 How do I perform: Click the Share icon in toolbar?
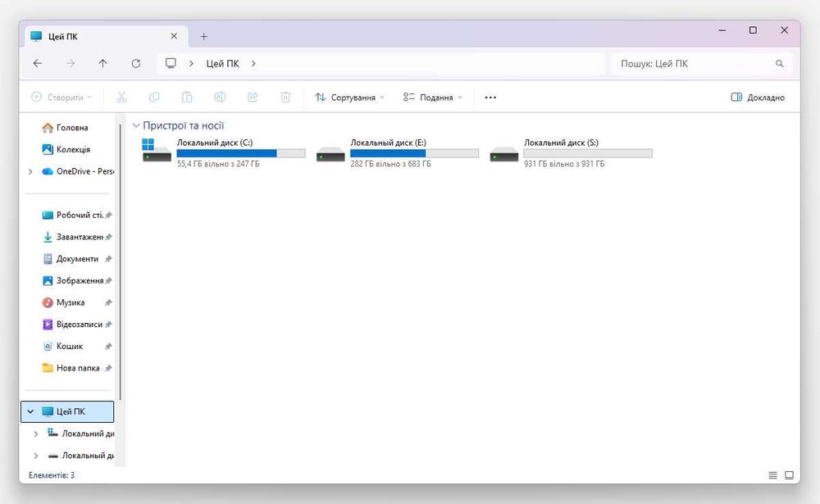click(x=253, y=98)
